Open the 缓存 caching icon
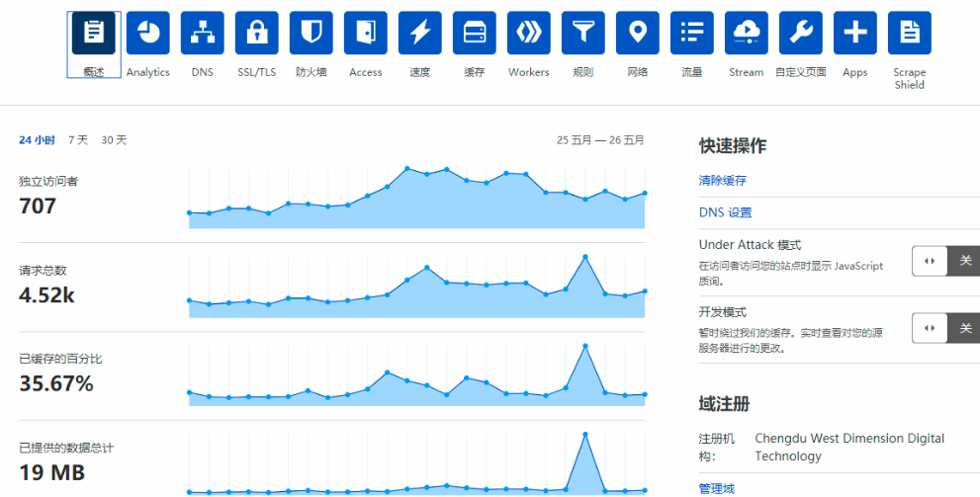The image size is (980, 497). pyautogui.click(x=475, y=34)
